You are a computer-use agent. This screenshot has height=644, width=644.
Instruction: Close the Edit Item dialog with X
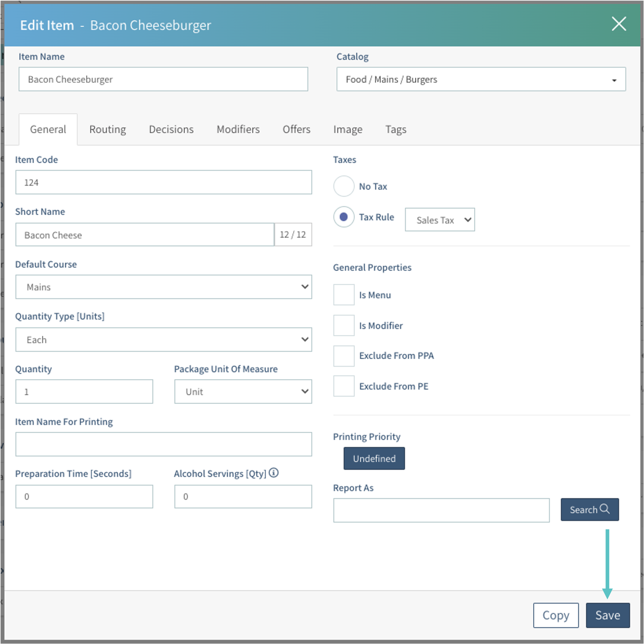[x=619, y=24]
